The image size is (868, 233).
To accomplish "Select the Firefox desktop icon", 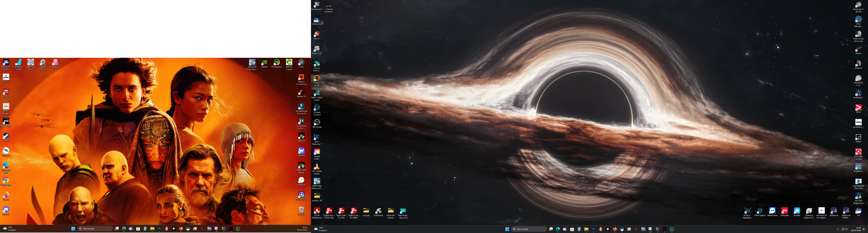I will coord(6,196).
